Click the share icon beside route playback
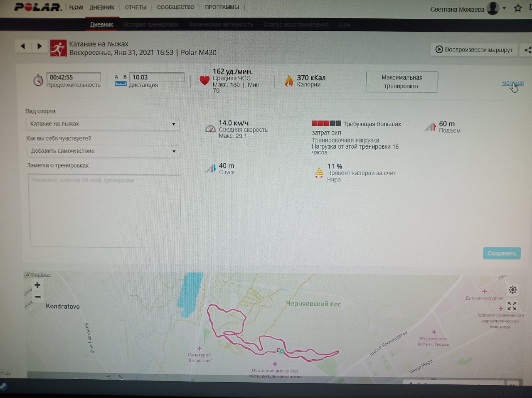This screenshot has width=532, height=398. pyautogui.click(x=527, y=50)
